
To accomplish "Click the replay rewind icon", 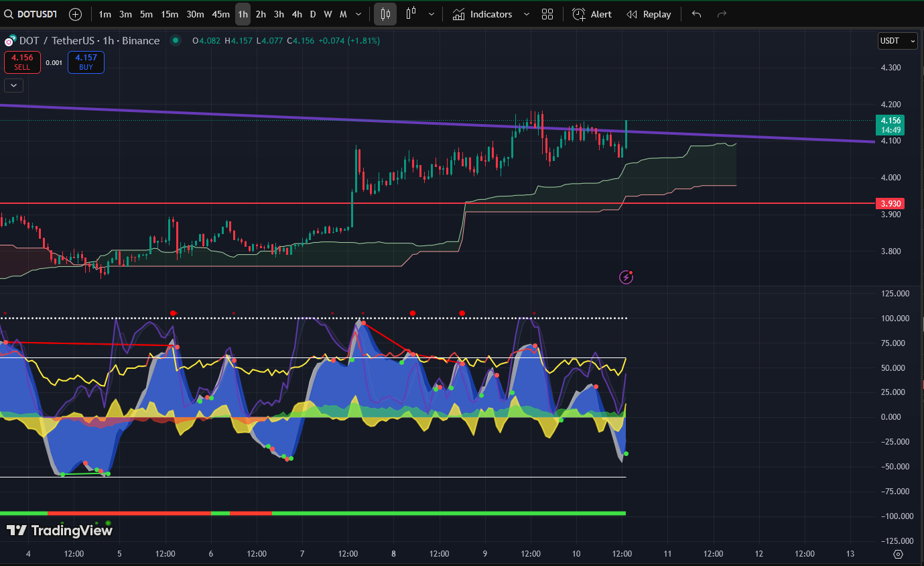I will point(631,14).
